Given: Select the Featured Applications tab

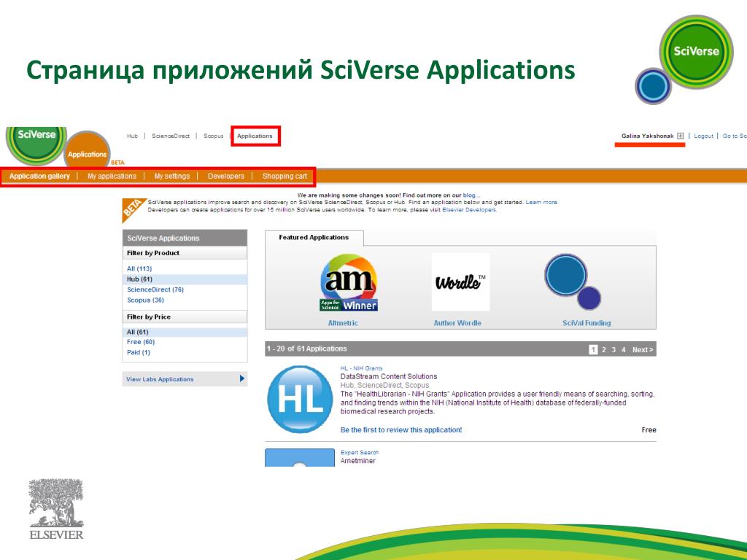Looking at the screenshot, I should click(314, 238).
